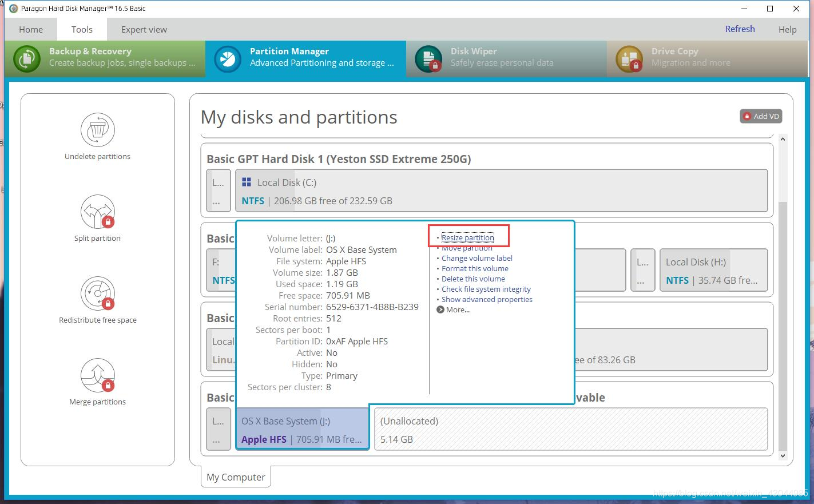This screenshot has height=504, width=814.
Task: Minimize the Paragon window
Action: (744, 9)
